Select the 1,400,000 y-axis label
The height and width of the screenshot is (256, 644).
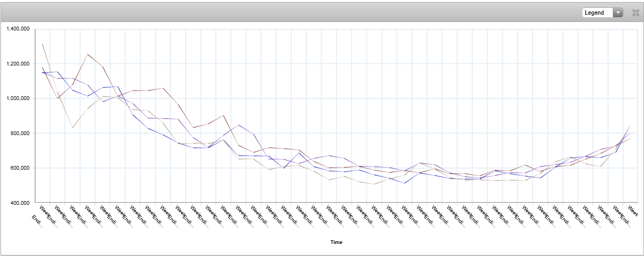[x=18, y=29]
